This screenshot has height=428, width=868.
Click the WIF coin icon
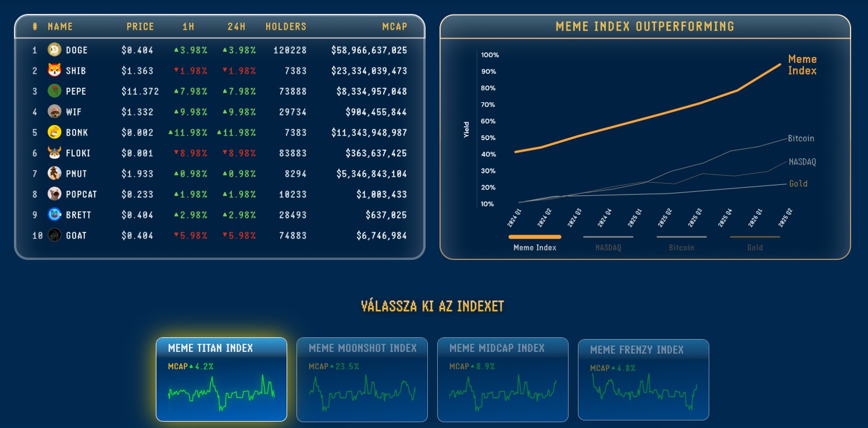[54, 112]
